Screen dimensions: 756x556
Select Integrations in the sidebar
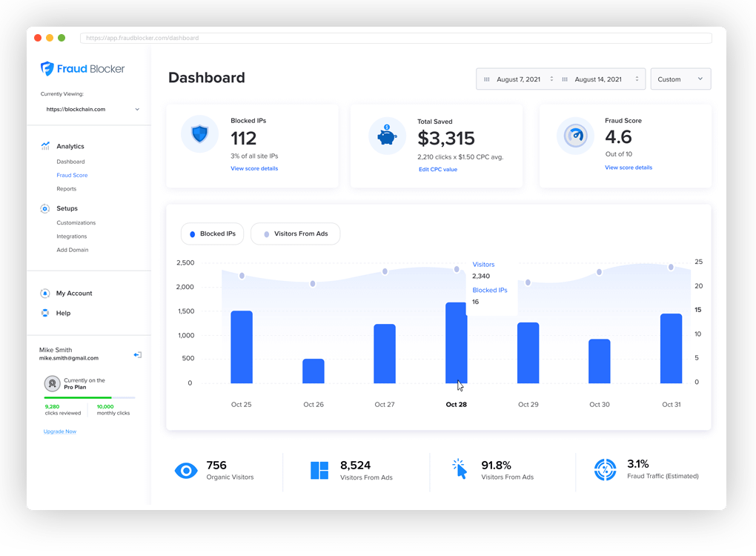click(x=72, y=236)
